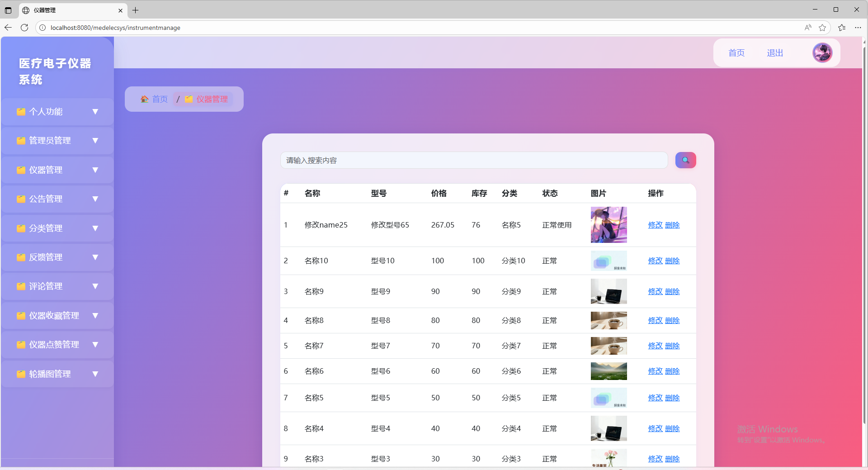This screenshot has width=868, height=470.
Task: View site information icon in address bar
Action: coord(42,28)
